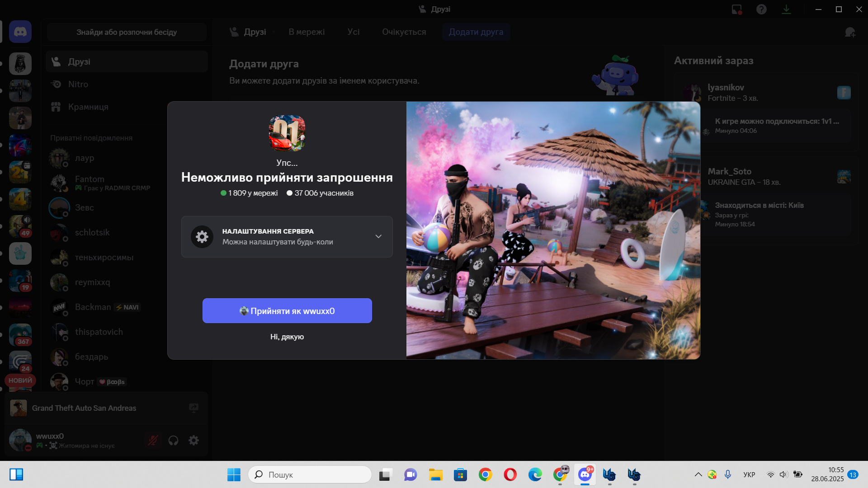Decline with "Ні, дякую" link
868x488 pixels.
[x=287, y=337]
